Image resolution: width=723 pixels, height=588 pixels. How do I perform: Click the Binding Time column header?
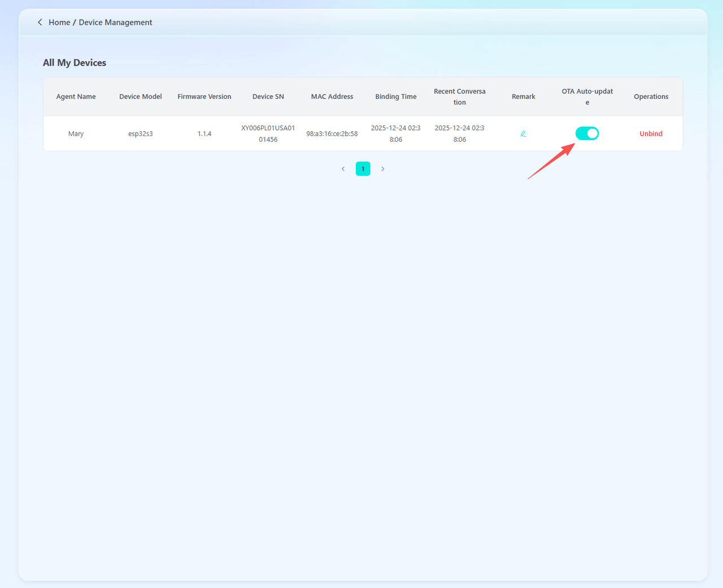395,97
